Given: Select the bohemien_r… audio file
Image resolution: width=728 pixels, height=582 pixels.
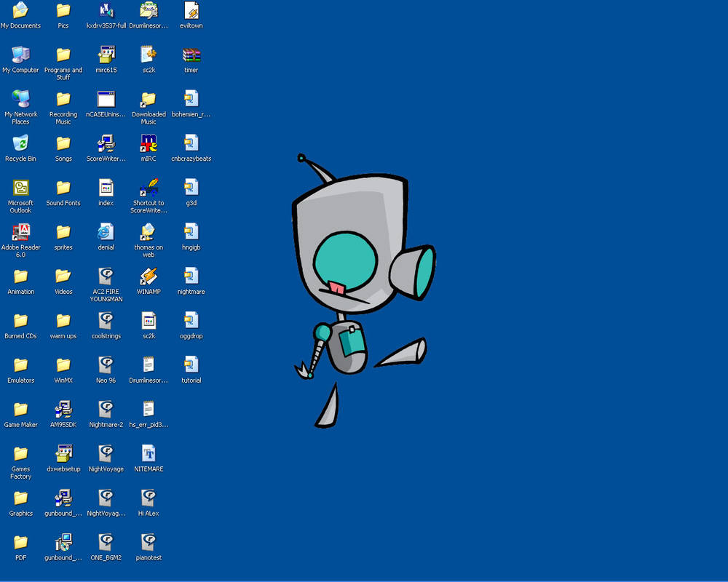Looking at the screenshot, I should 191,104.
